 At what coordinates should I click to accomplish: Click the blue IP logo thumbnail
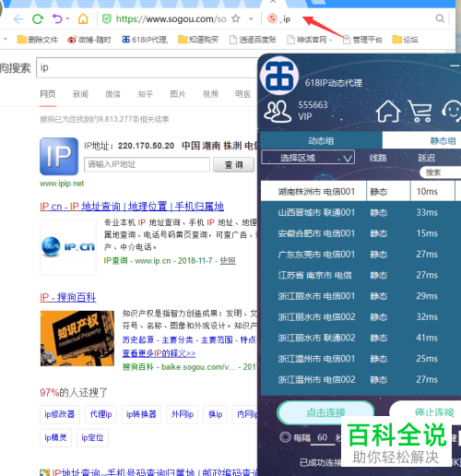point(59,156)
